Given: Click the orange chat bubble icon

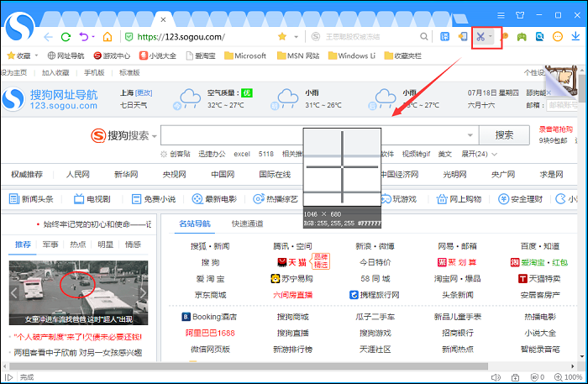Looking at the screenshot, I should tap(558, 37).
